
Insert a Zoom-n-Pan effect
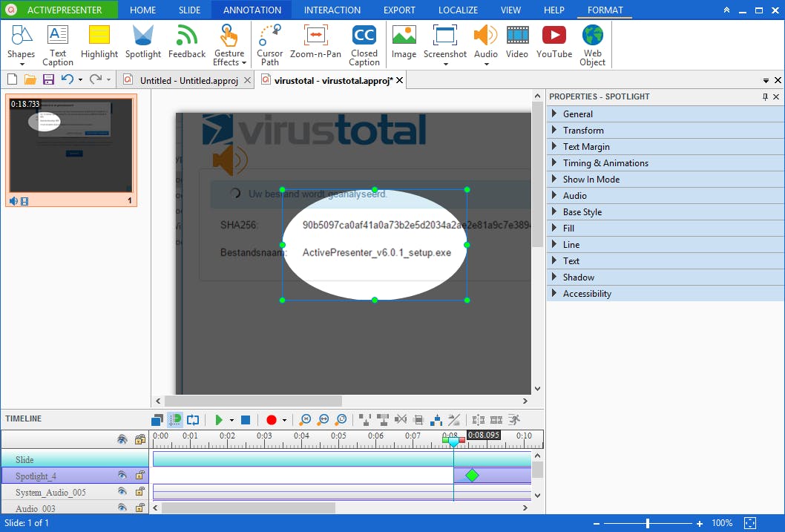point(315,42)
